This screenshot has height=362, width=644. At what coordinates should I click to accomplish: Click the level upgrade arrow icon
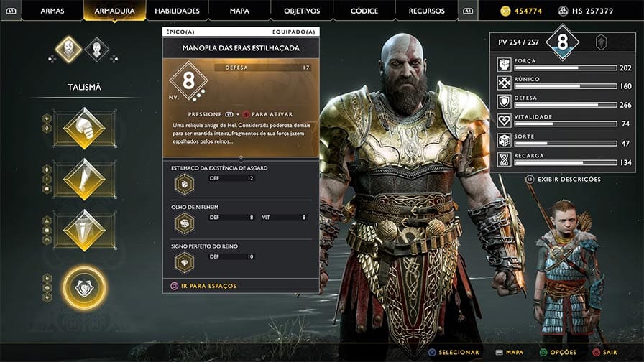pyautogui.click(x=601, y=42)
